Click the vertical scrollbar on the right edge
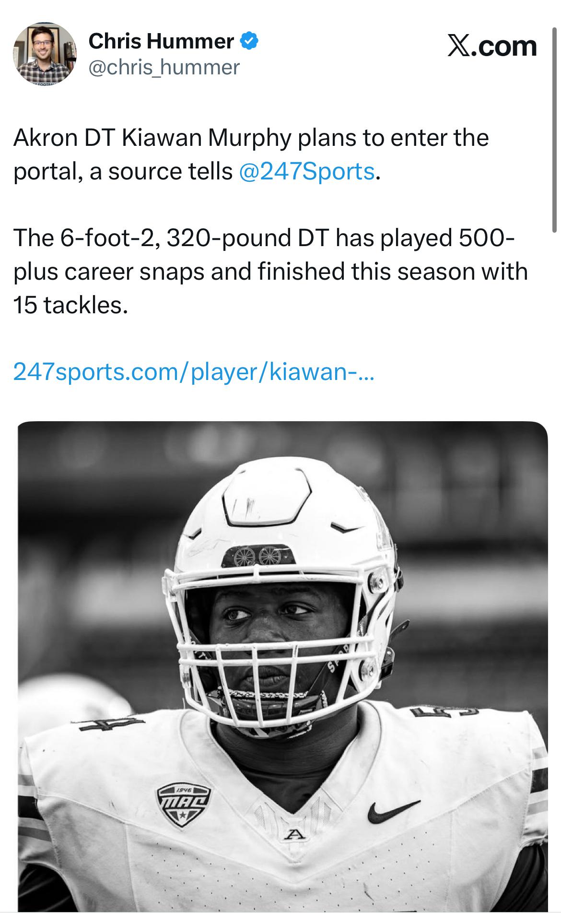 click(555, 125)
